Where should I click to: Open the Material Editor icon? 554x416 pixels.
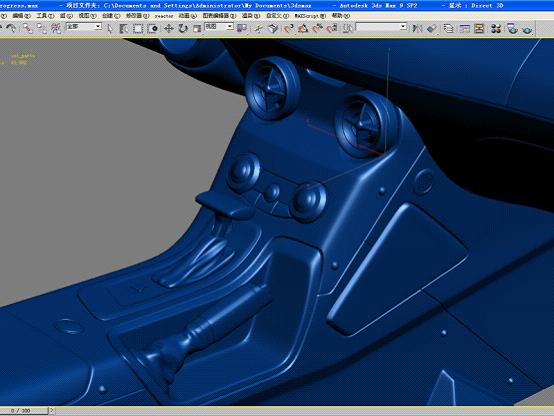click(x=496, y=28)
